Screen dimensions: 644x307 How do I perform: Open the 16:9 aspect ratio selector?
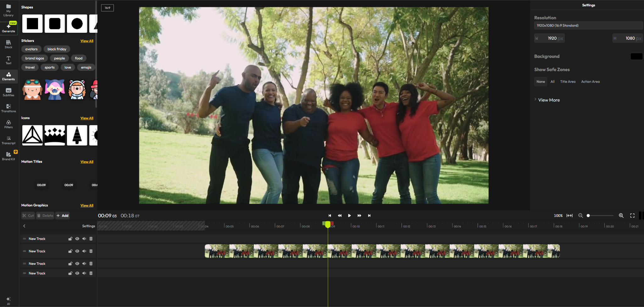pyautogui.click(x=108, y=8)
